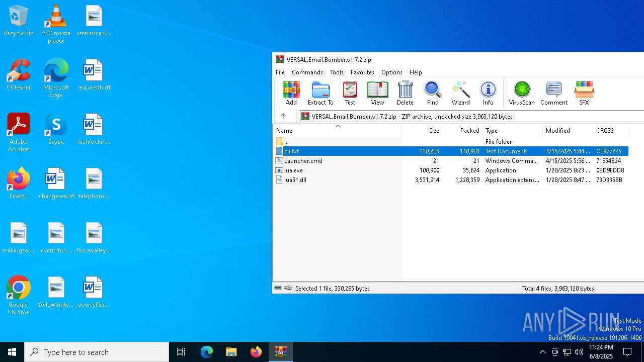Select the Microsoft Edge desktop shortcut
The image size is (644, 362).
[56, 78]
